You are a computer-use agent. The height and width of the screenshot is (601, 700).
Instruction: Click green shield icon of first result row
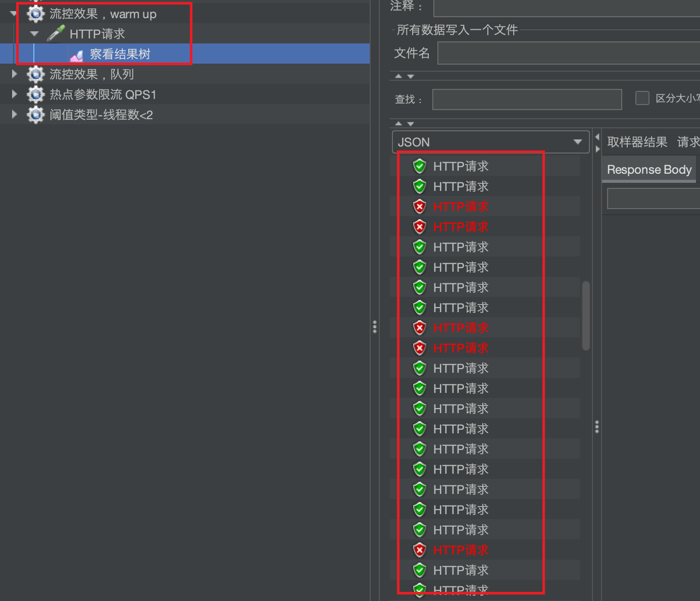[x=420, y=166]
